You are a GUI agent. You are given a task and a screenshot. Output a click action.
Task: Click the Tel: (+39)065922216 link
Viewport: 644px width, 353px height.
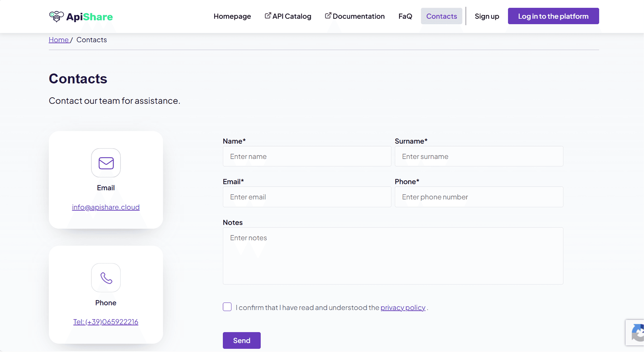(106, 322)
